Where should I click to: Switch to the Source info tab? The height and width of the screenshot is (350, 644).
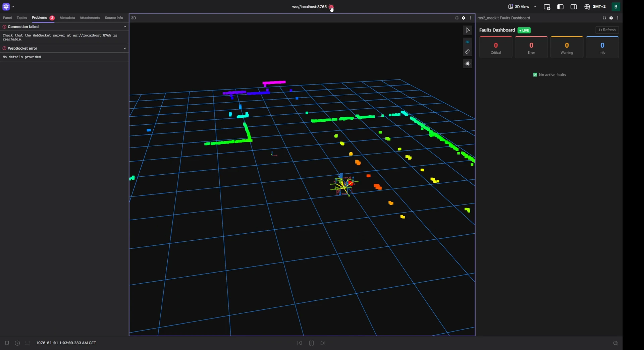click(x=114, y=18)
